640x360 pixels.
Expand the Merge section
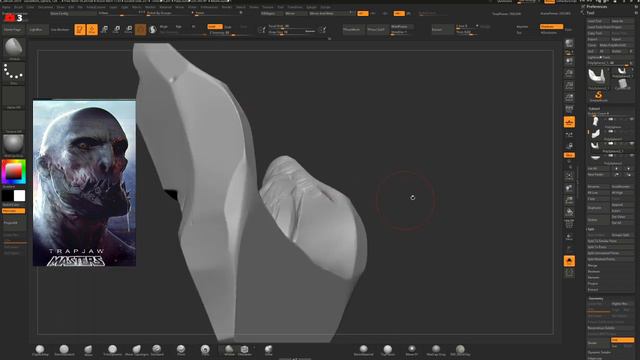pos(592,265)
